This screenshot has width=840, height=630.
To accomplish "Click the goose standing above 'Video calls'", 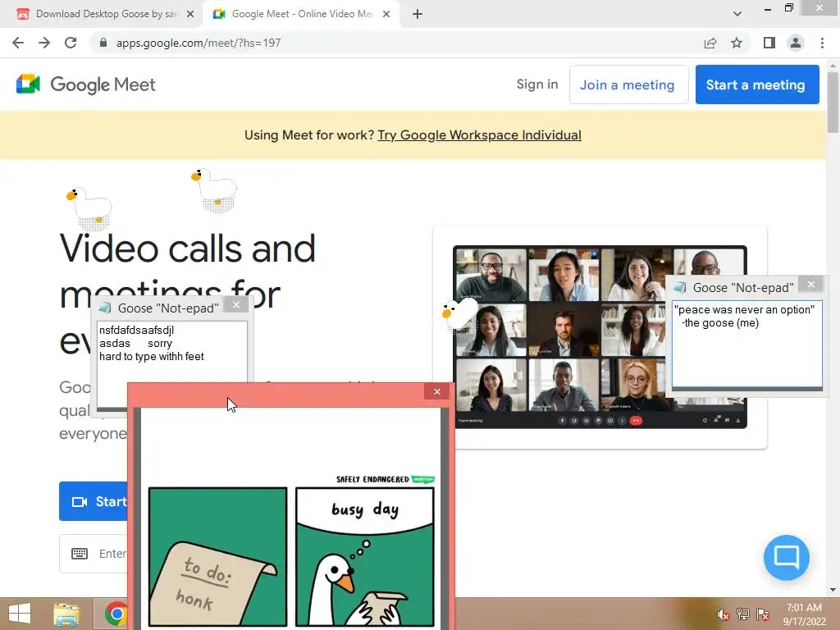I will click(x=89, y=208).
